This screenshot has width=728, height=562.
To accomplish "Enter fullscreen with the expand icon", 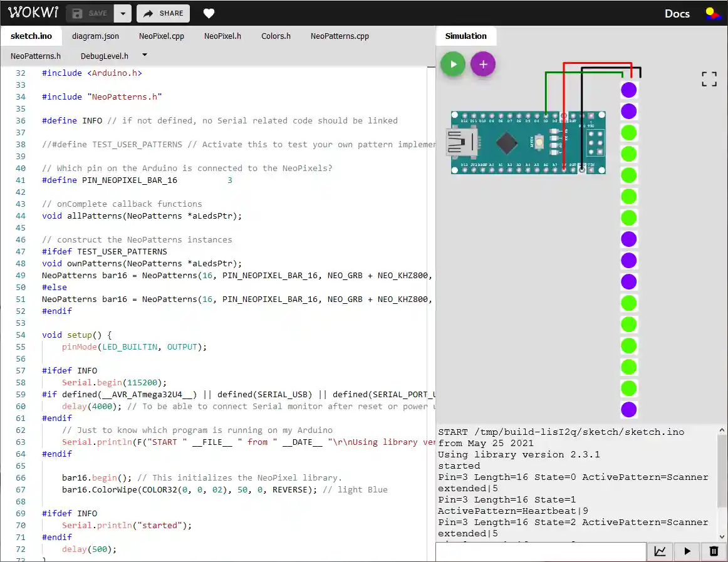I will tap(709, 79).
